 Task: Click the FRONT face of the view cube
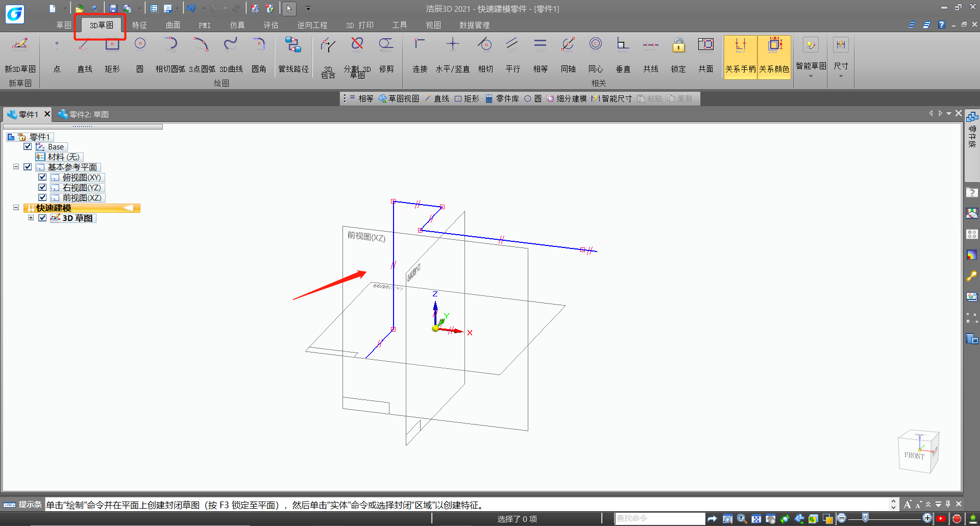(x=914, y=456)
